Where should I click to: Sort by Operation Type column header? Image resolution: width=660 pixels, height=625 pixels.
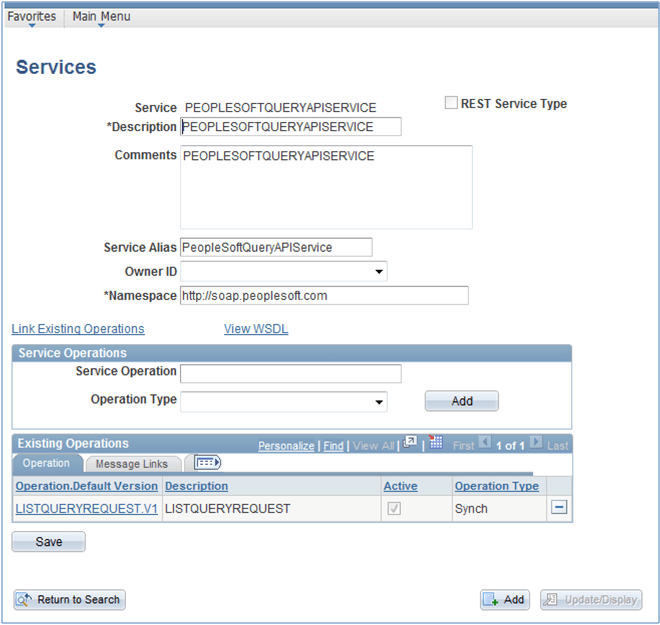497,486
